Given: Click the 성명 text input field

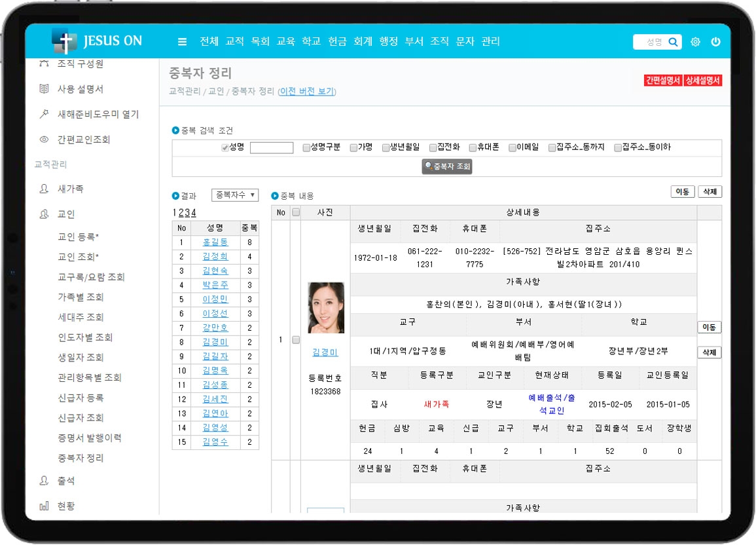Looking at the screenshot, I should 271,148.
